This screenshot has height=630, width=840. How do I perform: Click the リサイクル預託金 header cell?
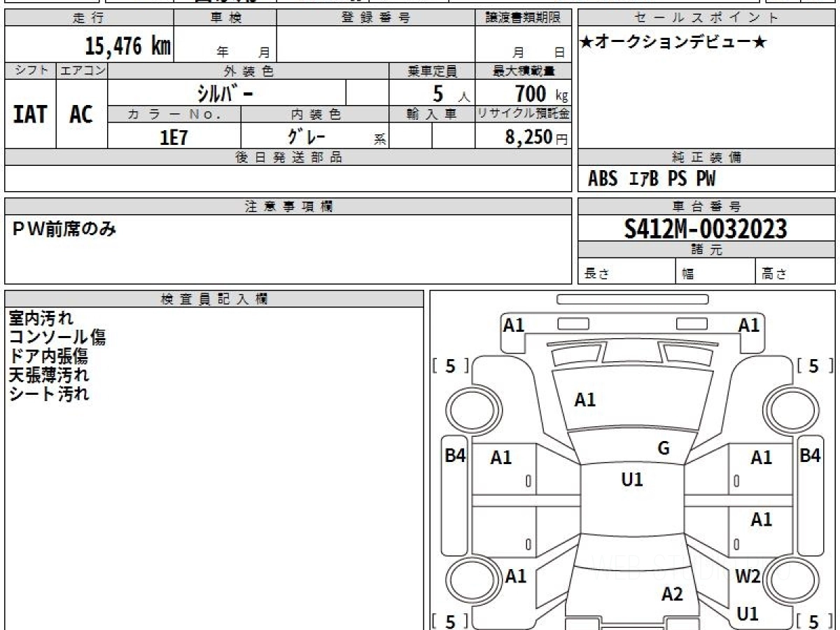point(523,114)
